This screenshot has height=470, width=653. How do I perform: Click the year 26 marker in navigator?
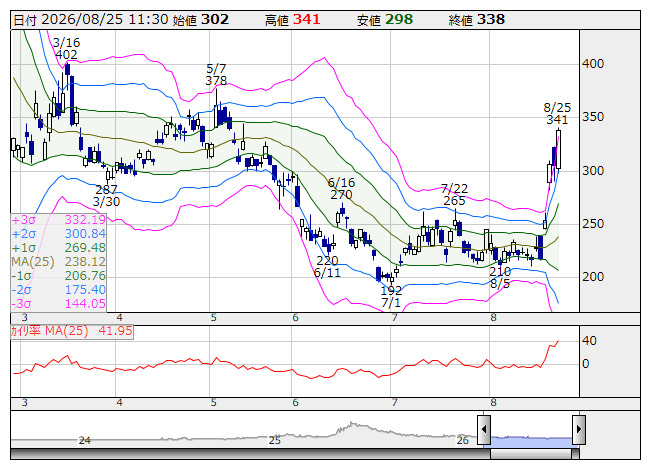tap(463, 440)
